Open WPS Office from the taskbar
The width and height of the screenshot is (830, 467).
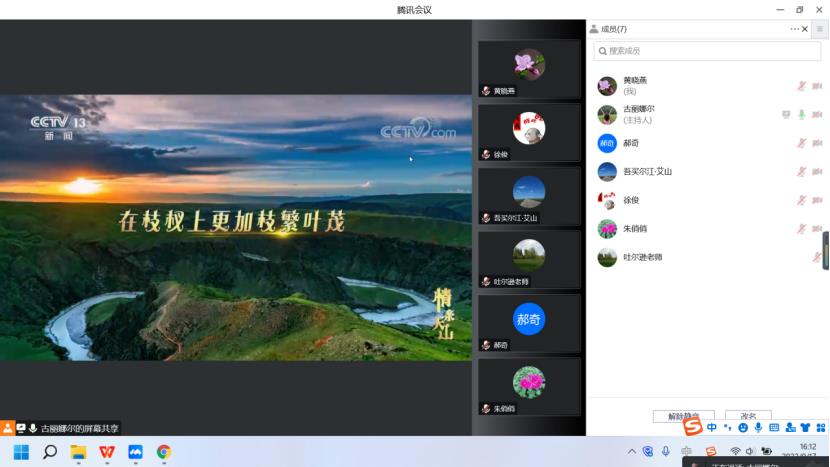coord(106,452)
